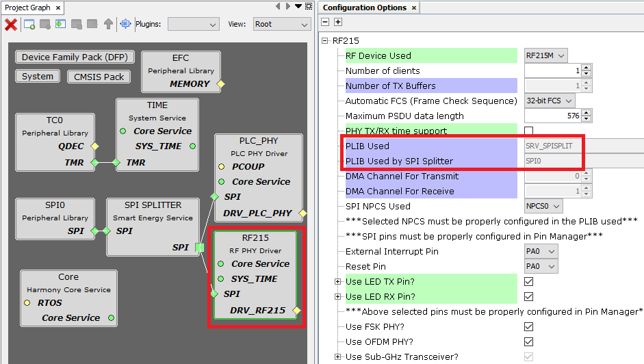Click the red X delete icon
Screen dimensions: 644x364
pos(11,25)
